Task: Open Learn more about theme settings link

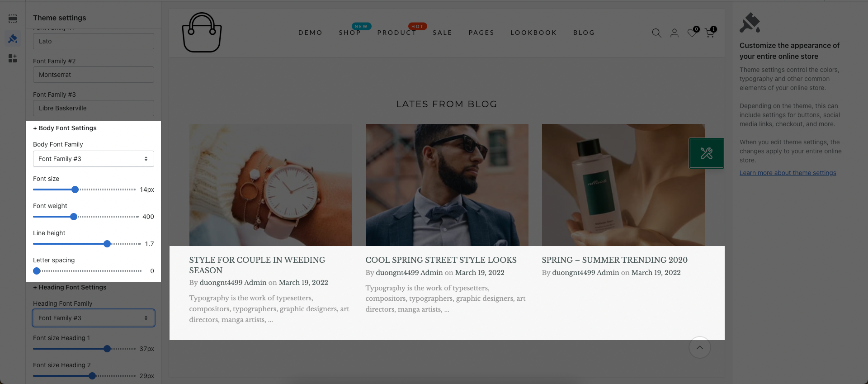Action: [x=788, y=173]
